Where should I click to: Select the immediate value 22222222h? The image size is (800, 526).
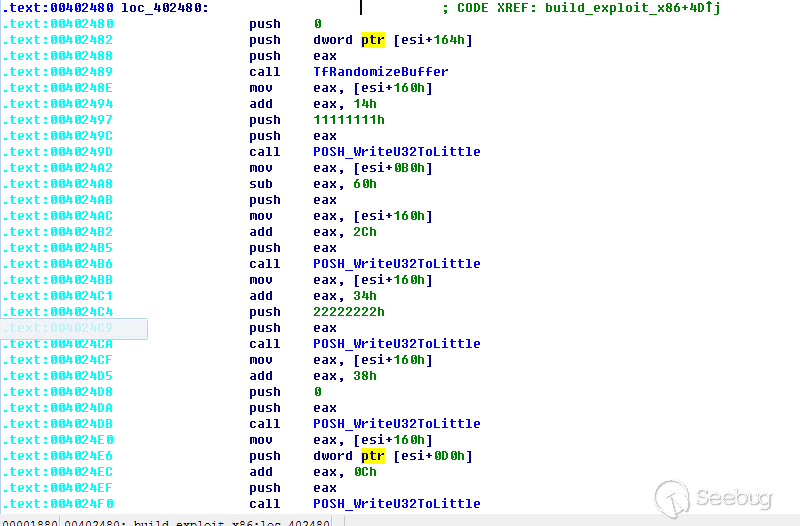[x=348, y=312]
